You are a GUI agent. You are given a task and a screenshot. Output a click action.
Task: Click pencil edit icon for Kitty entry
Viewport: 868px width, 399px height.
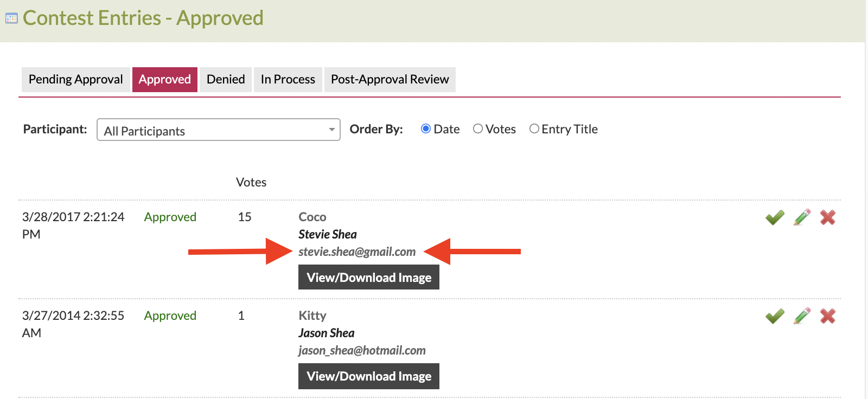tap(802, 316)
